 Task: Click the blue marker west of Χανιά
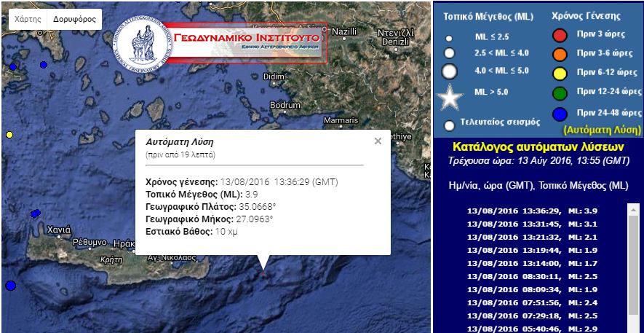pyautogui.click(x=36, y=213)
